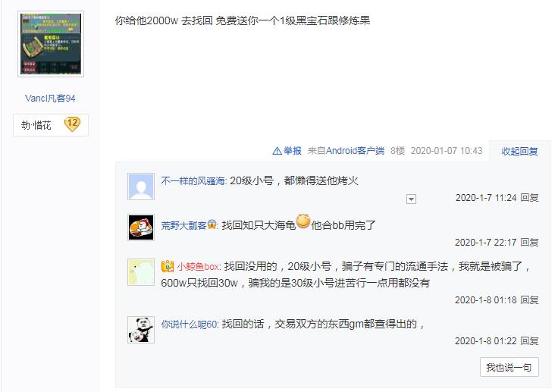
Task: Reply to the 22:17 comment
Action: pos(529,243)
